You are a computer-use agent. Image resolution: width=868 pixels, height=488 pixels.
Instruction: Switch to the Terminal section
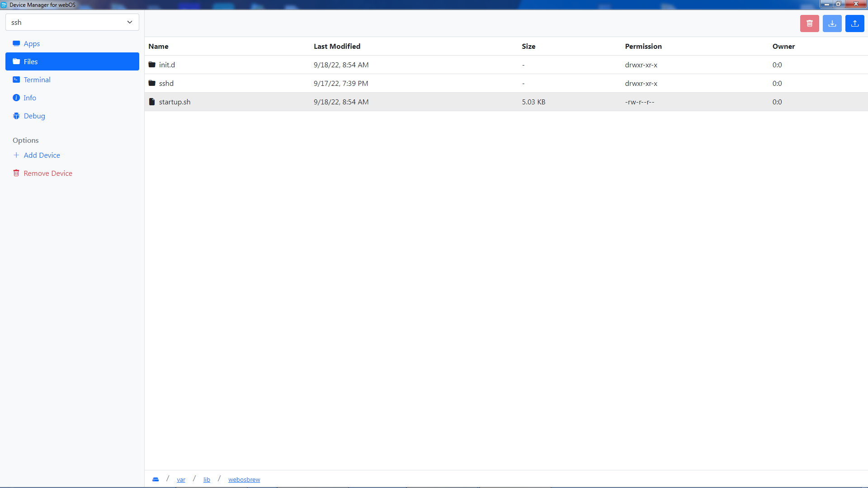(37, 80)
